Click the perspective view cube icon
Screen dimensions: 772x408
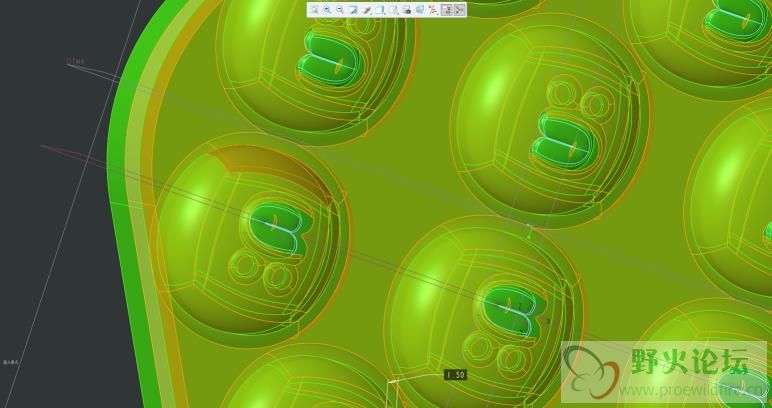[x=420, y=10]
